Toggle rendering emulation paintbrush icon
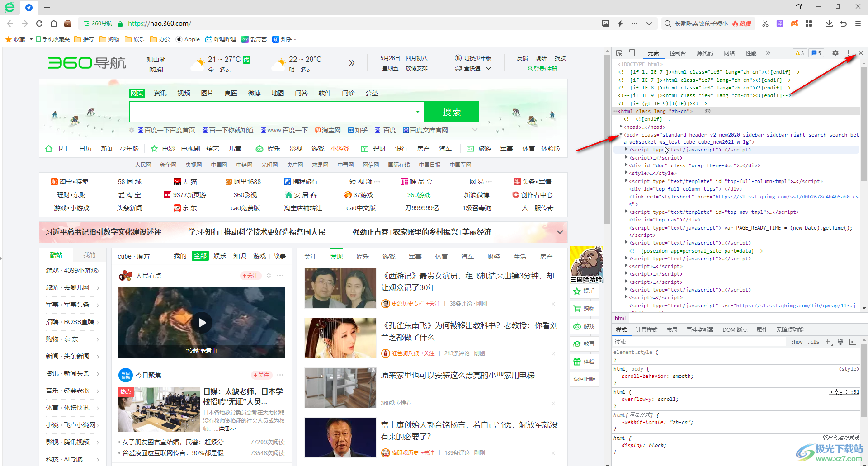Image resolution: width=868 pixels, height=466 pixels. (x=840, y=342)
